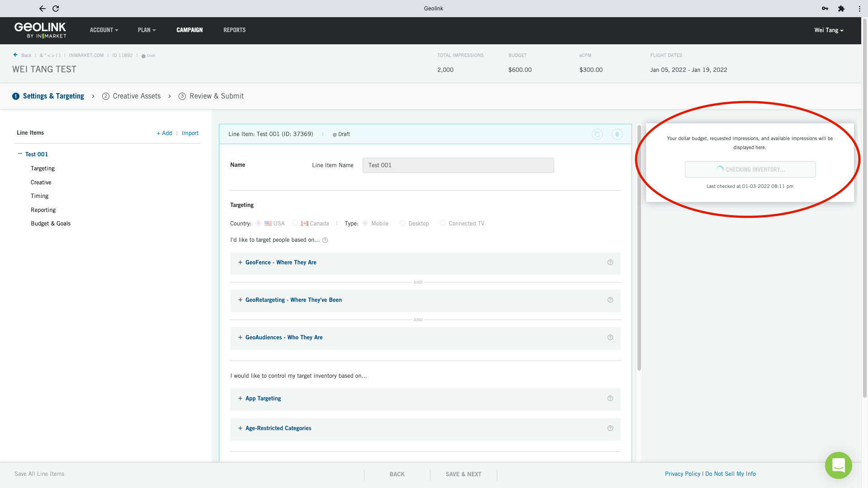The width and height of the screenshot is (868, 488).
Task: Open Settings & Targeting step
Action: click(x=48, y=96)
